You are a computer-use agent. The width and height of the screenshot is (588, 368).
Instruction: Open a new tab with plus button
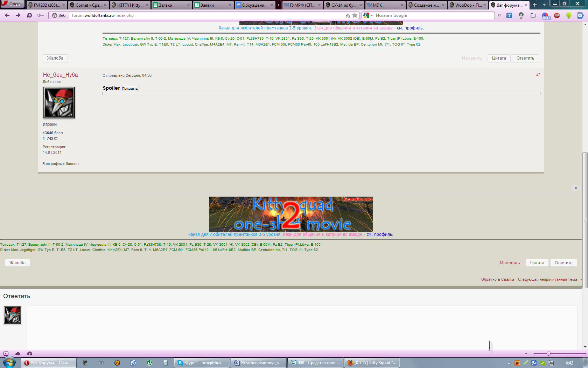(x=534, y=5)
